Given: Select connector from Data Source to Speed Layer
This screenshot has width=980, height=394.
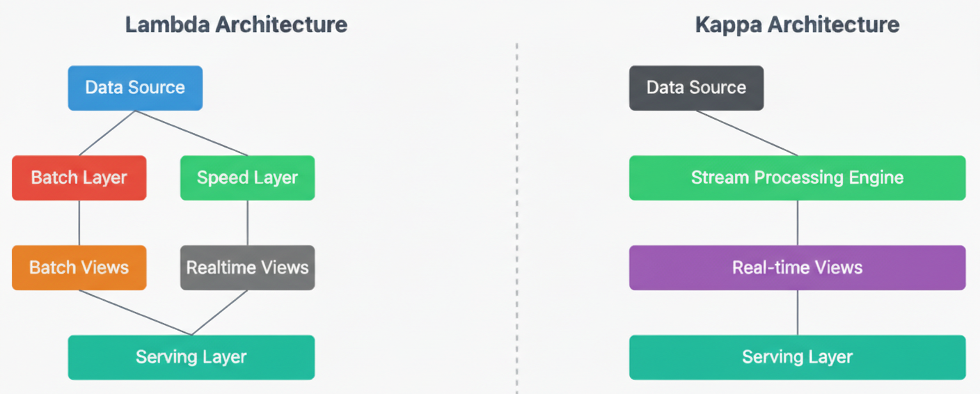Looking at the screenshot, I should click(x=191, y=133).
